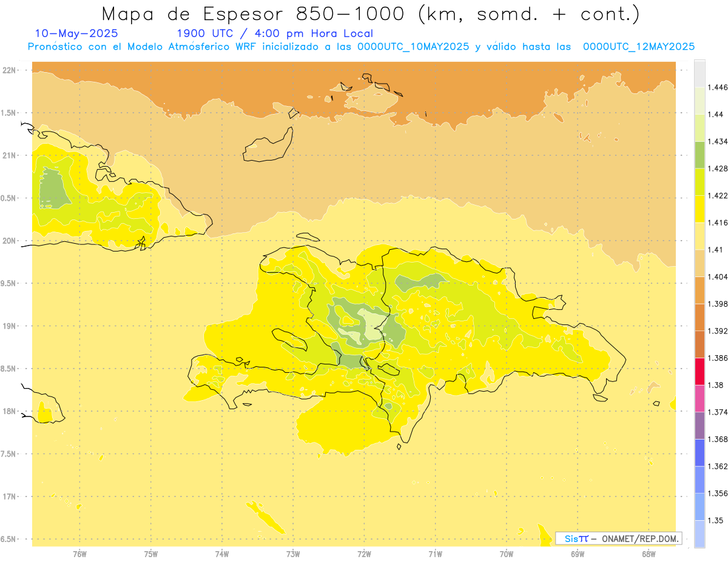The height and width of the screenshot is (562, 728).
Task: Click the "74W" longitude label
Action: click(222, 554)
